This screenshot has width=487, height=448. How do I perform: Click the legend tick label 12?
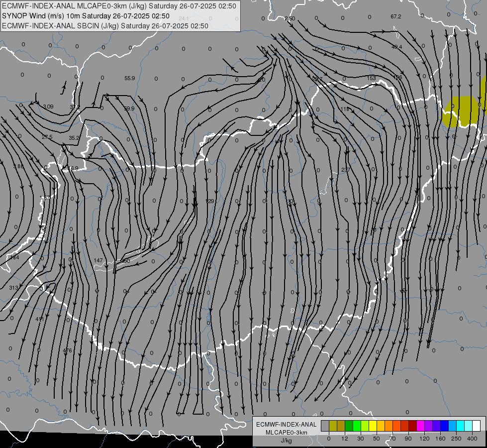(x=345, y=439)
